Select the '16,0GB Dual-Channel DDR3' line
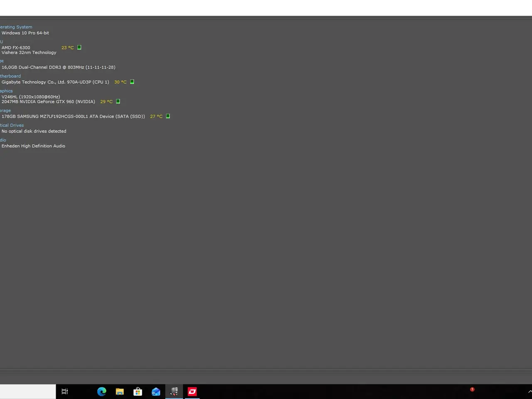The height and width of the screenshot is (399, 532). [59, 67]
